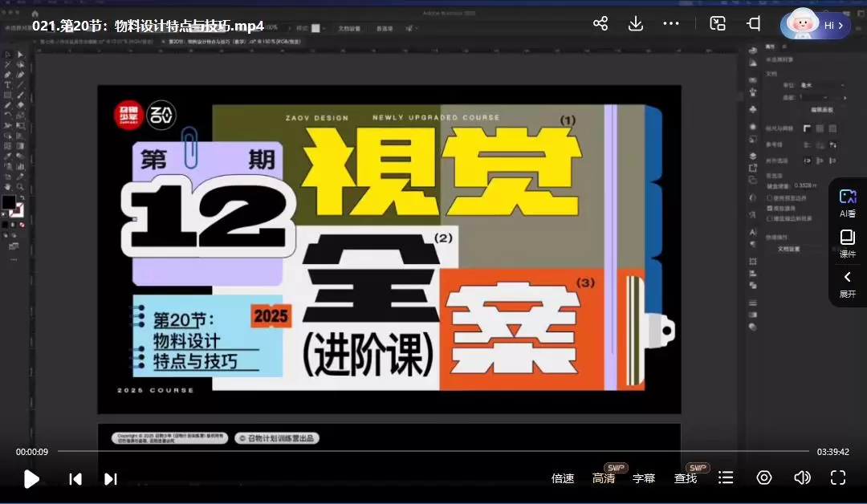Click the black Fill color swatch
The image size is (867, 504).
click(x=9, y=203)
